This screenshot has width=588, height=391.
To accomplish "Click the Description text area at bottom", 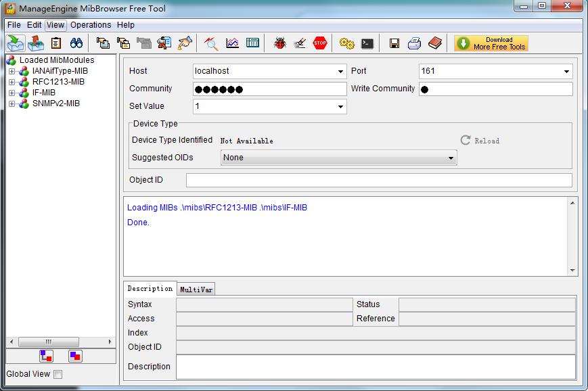I will 376,367.
